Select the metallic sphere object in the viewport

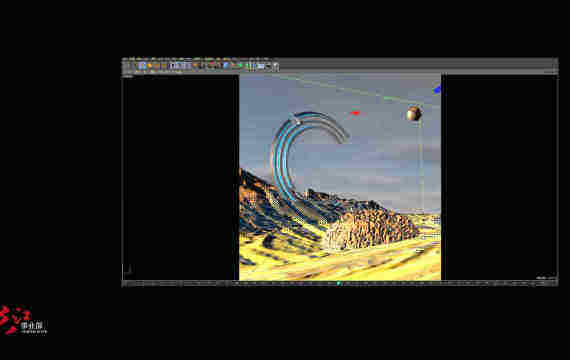414,113
